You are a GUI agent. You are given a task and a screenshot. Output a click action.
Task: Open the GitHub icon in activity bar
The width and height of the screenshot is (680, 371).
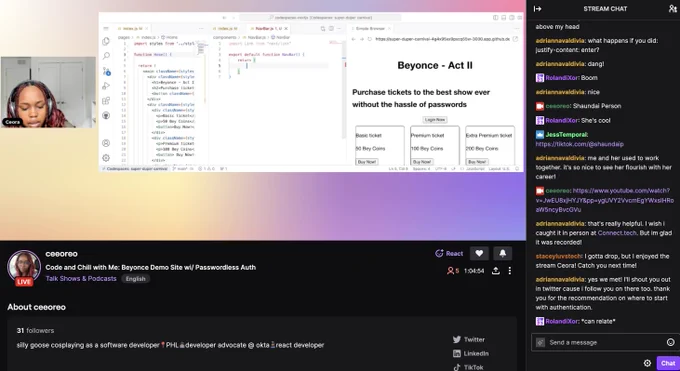pos(106,115)
